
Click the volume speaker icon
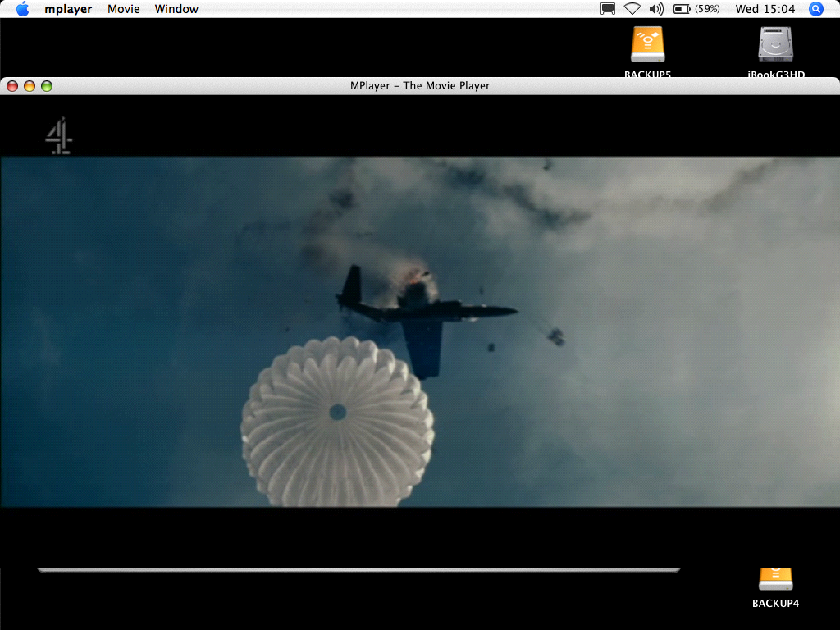(x=656, y=9)
